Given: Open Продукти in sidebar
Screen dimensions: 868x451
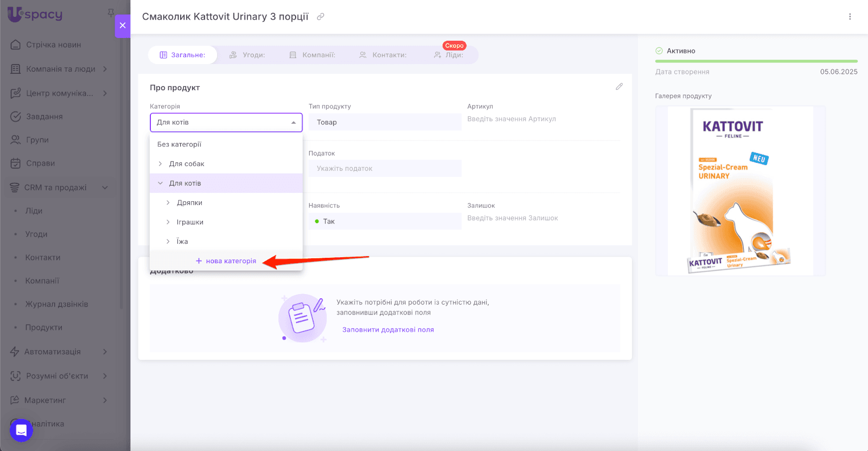Looking at the screenshot, I should (44, 328).
